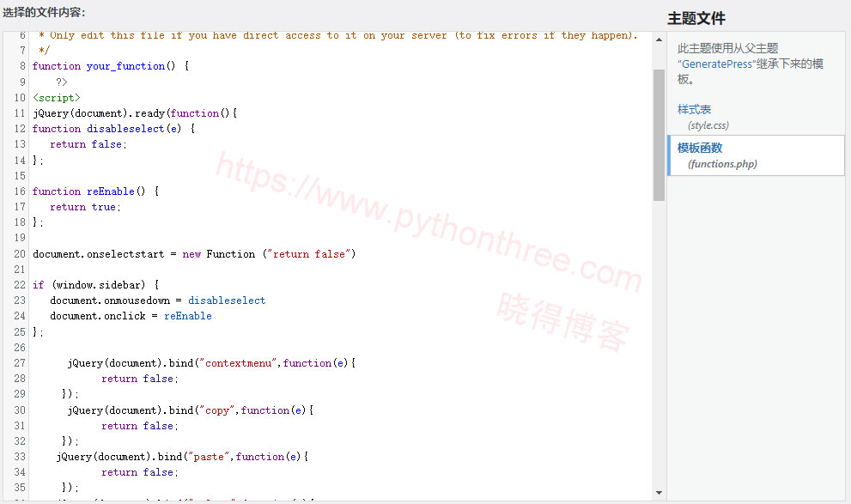The image size is (851, 504).
Task: Click 'return false;' on line 28
Action: tap(139, 379)
